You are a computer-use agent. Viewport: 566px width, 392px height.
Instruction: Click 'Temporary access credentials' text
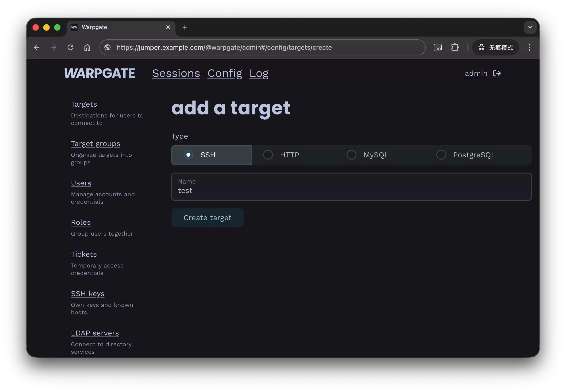click(97, 269)
